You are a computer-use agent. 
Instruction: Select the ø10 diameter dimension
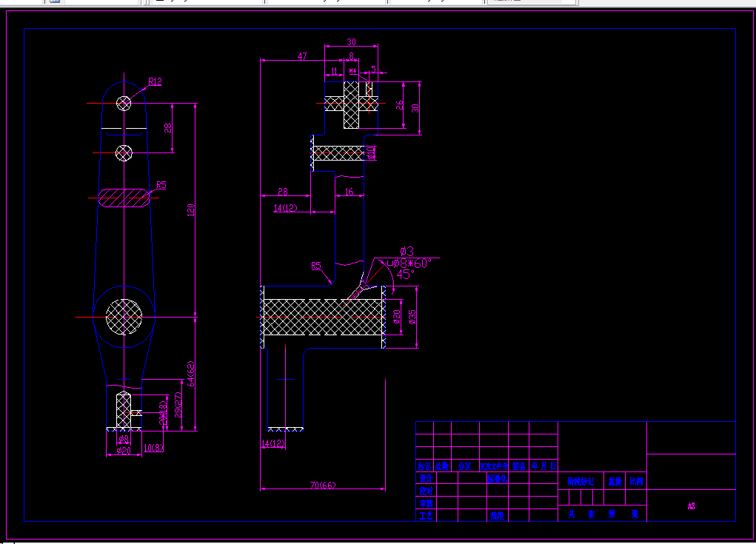370,152
